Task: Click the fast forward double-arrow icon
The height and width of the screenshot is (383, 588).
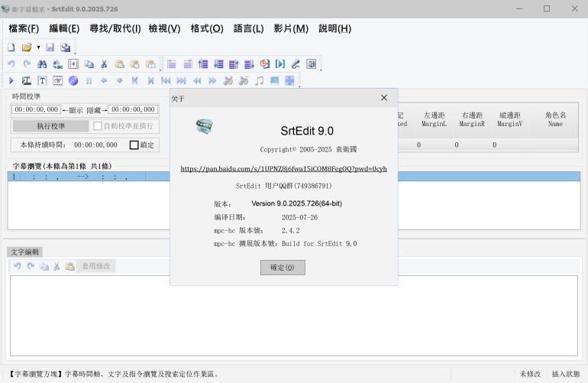Action: pos(212,80)
